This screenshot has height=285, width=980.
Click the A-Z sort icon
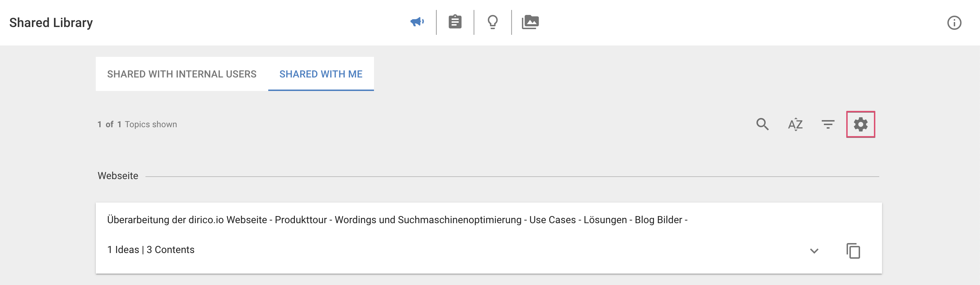(795, 124)
